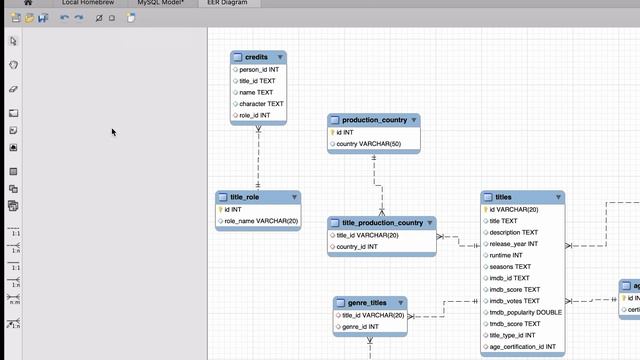This screenshot has width=640, height=360.
Task: Switch to the MySQL Model tab
Action: click(x=160, y=2)
